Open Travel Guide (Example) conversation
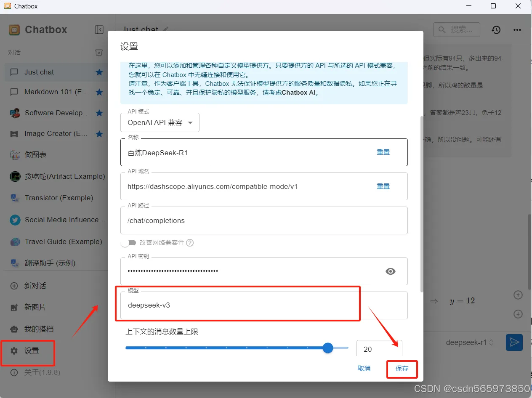The image size is (532, 398). click(x=56, y=241)
